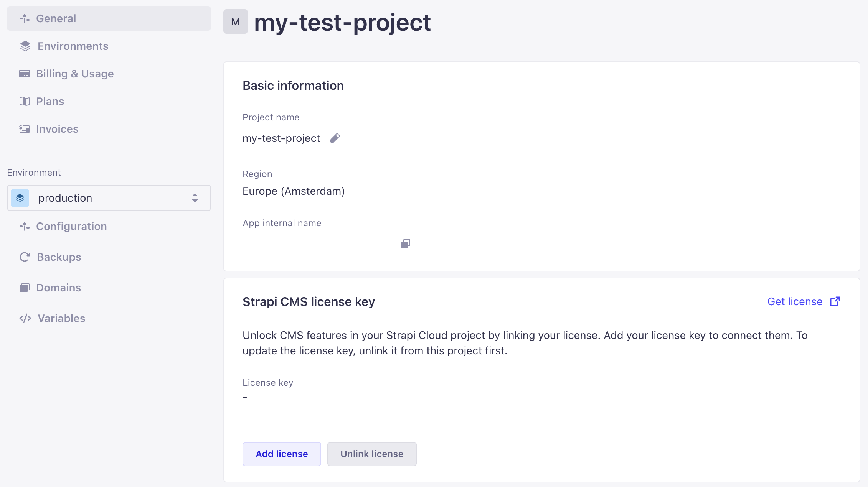Click the Billing & Usage card icon
This screenshot has width=868, height=487.
(25, 74)
